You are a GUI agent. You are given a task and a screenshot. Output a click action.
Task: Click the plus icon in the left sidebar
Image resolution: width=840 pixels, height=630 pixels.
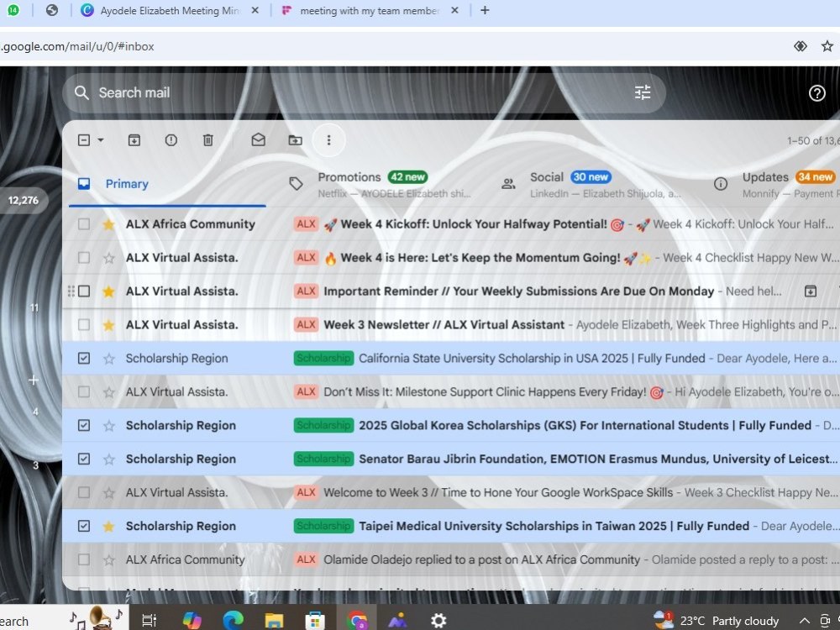pyautogui.click(x=34, y=381)
